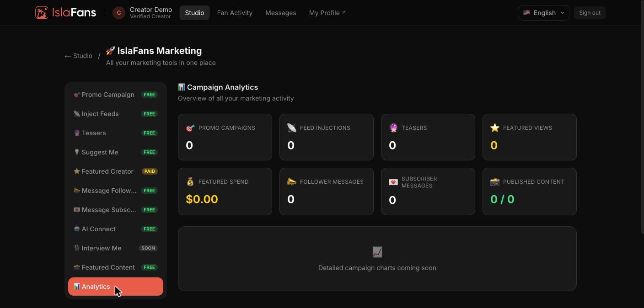
Task: Select the highlighted Analytics item
Action: [116, 287]
